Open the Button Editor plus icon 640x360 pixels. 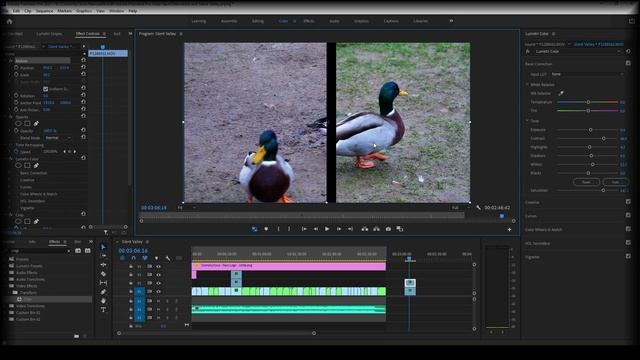click(x=509, y=229)
